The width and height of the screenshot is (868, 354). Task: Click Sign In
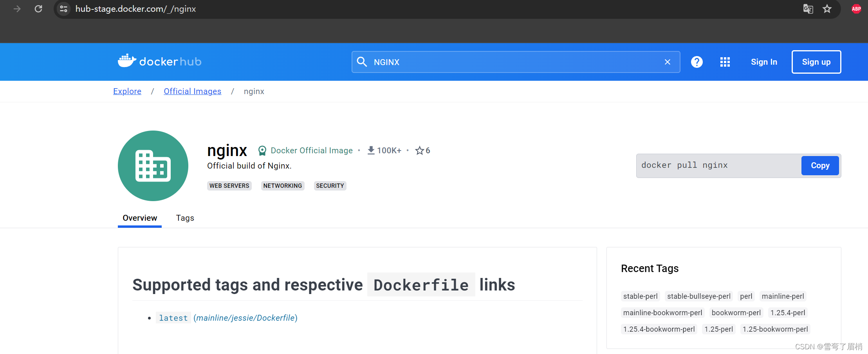(x=764, y=62)
